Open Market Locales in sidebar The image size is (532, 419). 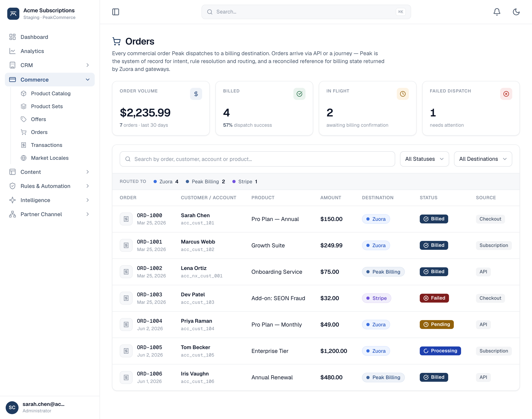click(55, 158)
